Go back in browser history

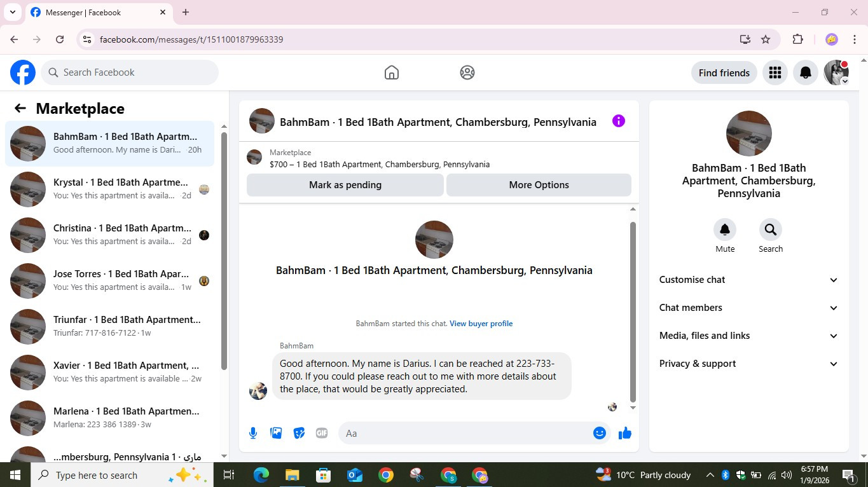click(x=14, y=39)
